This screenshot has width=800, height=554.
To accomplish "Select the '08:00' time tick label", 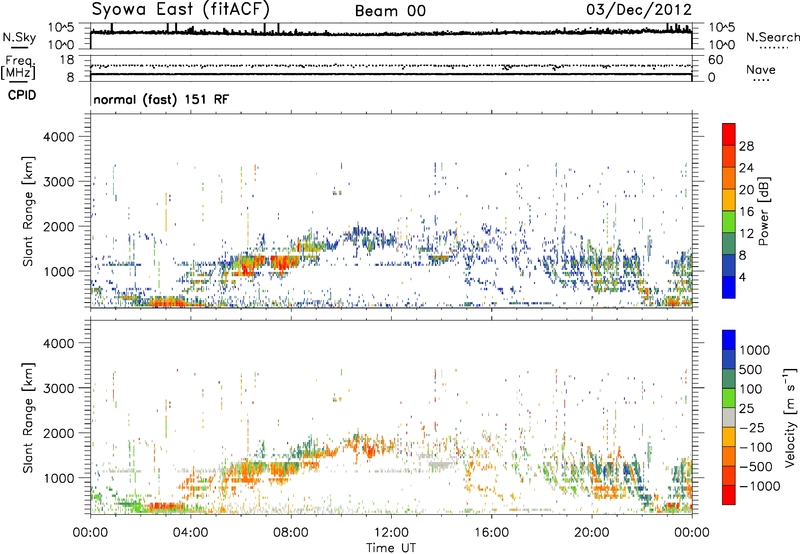I will click(291, 533).
